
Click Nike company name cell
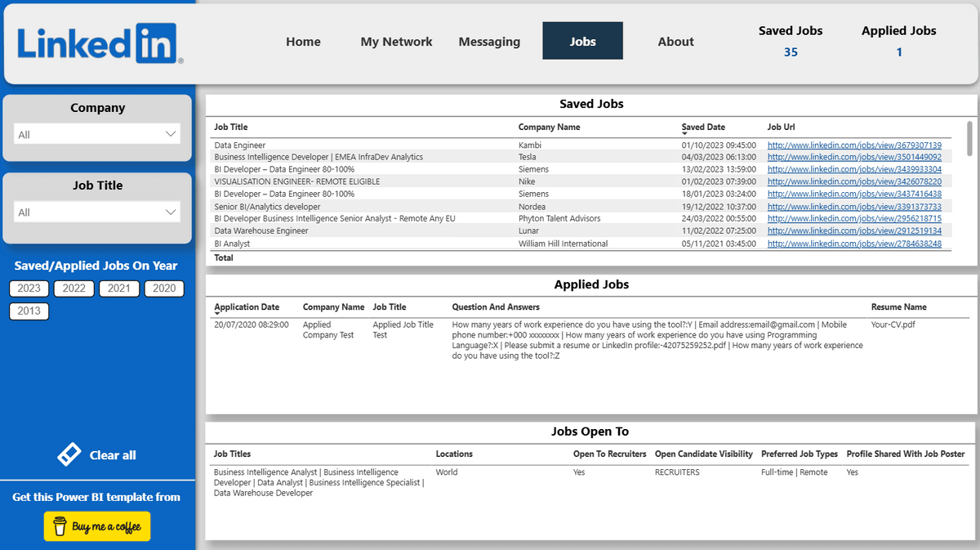(x=527, y=181)
